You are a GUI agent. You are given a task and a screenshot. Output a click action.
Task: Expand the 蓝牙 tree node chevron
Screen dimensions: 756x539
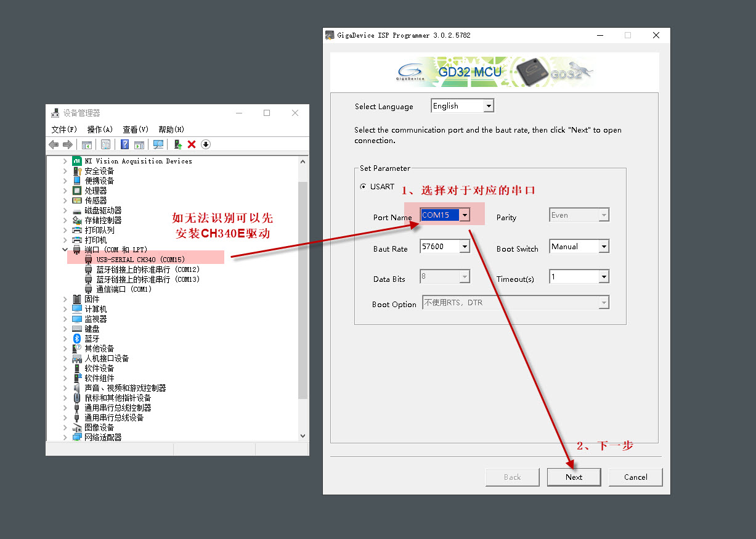tap(65, 339)
